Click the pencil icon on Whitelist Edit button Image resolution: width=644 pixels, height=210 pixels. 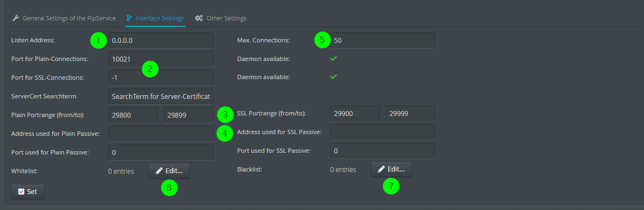click(x=159, y=170)
